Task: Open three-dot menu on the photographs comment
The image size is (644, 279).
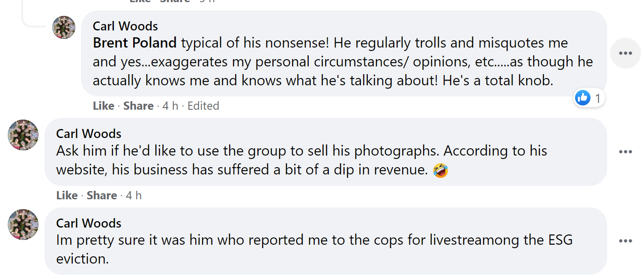Action: point(625,152)
